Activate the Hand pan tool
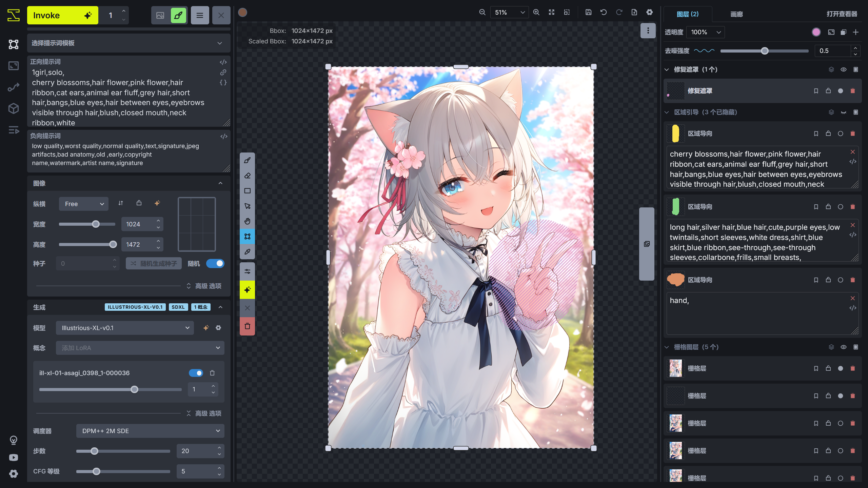 (247, 221)
